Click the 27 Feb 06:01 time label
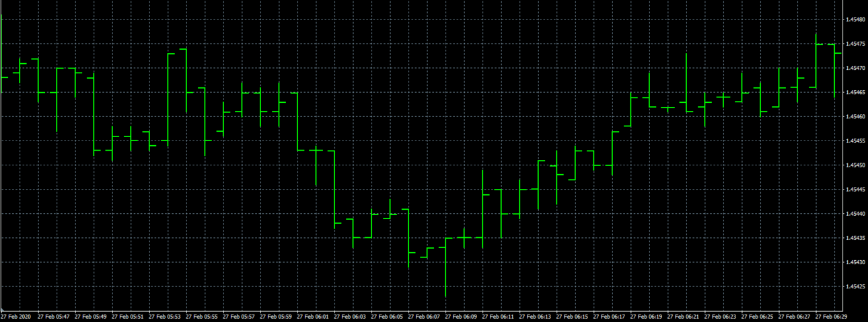This screenshot has width=868, height=322. click(x=313, y=317)
